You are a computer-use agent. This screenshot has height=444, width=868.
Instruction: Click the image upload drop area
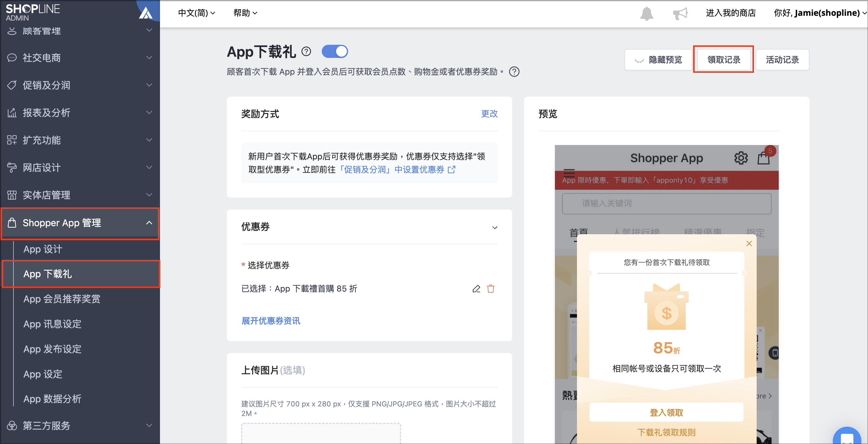coord(321,433)
